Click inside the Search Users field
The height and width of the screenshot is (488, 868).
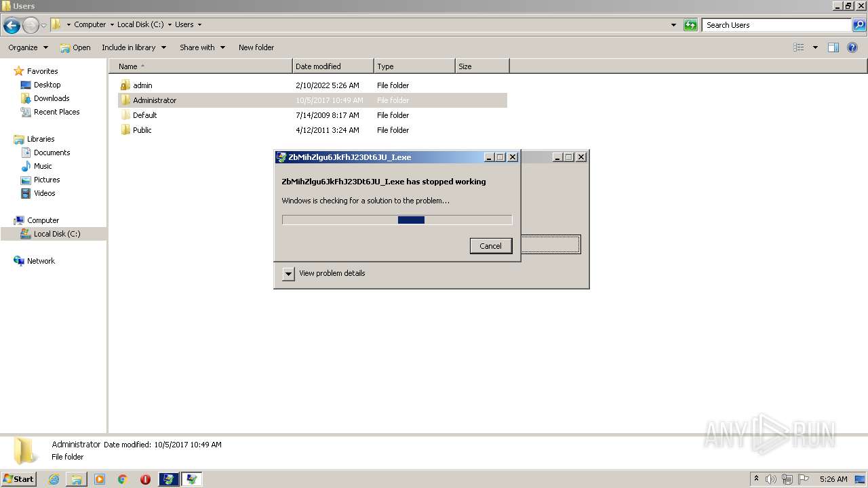click(x=776, y=25)
